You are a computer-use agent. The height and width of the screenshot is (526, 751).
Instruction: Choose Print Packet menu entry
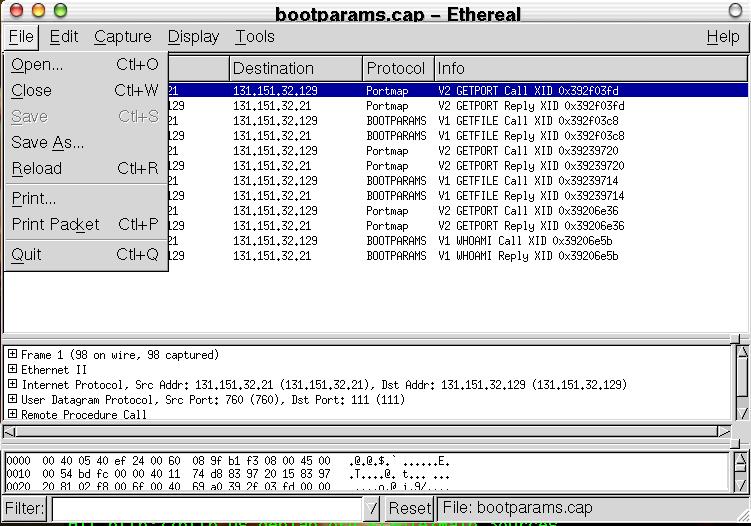[85, 224]
